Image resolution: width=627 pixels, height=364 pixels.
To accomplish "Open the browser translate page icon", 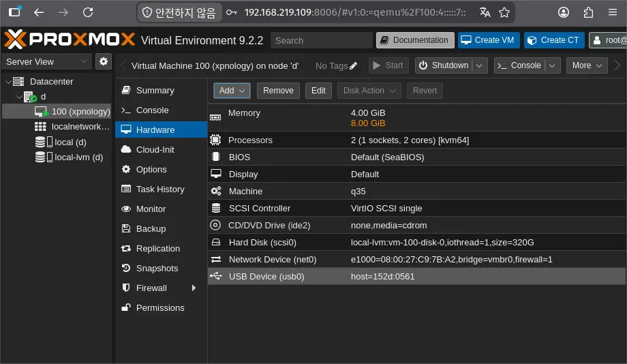I will (485, 12).
